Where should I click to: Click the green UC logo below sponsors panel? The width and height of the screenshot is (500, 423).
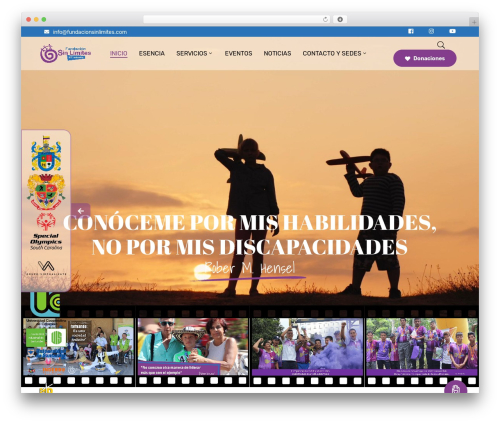point(45,304)
